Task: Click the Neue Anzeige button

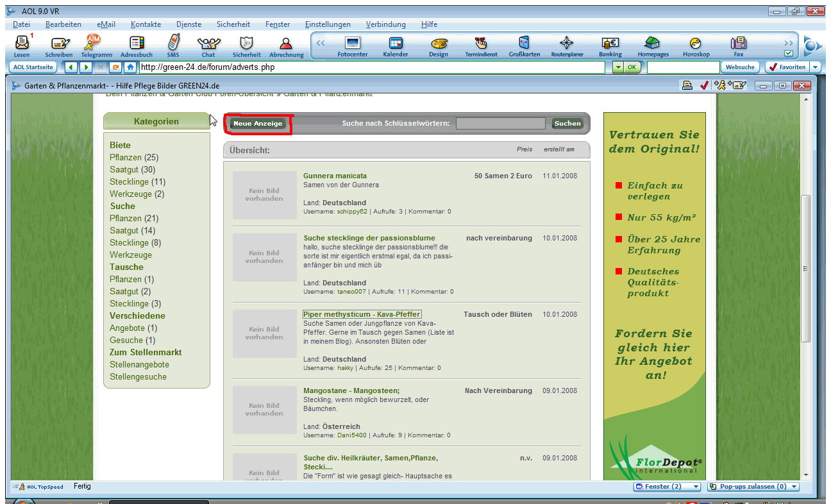Action: 258,124
